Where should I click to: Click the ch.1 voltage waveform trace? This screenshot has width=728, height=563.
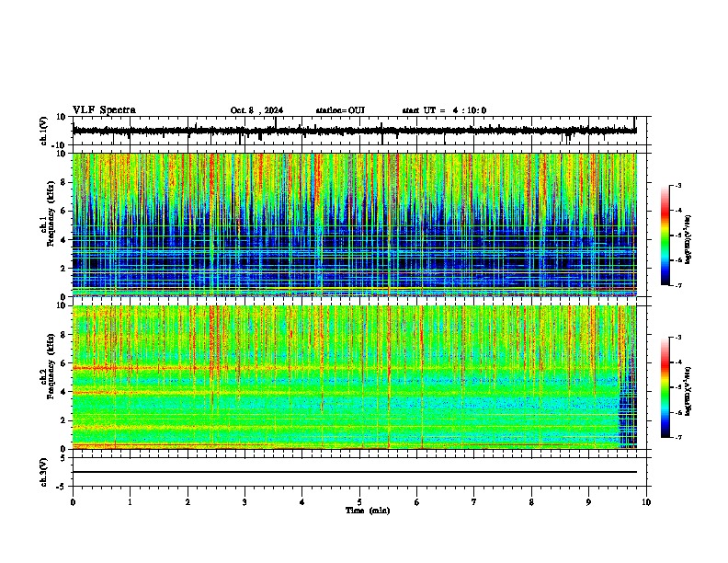coord(355,131)
